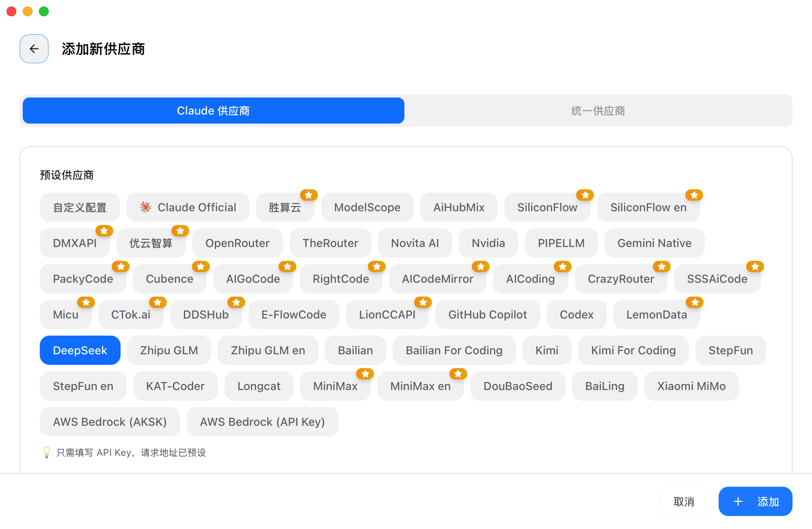The width and height of the screenshot is (812, 529).
Task: Choose Gemini Native provider
Action: (x=654, y=243)
